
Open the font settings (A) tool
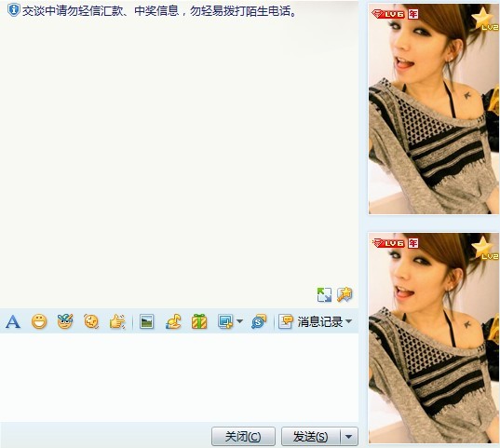13,321
